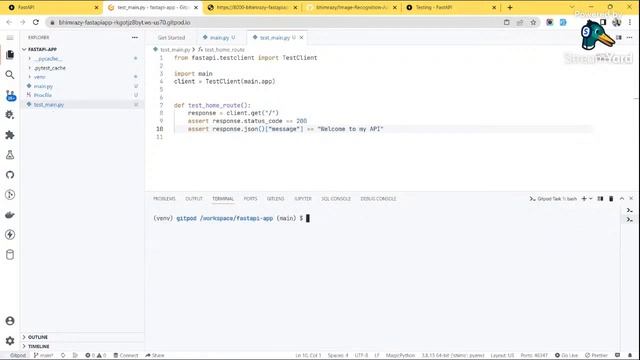Open a new browser tab
The image size is (640, 360).
click(510, 7)
